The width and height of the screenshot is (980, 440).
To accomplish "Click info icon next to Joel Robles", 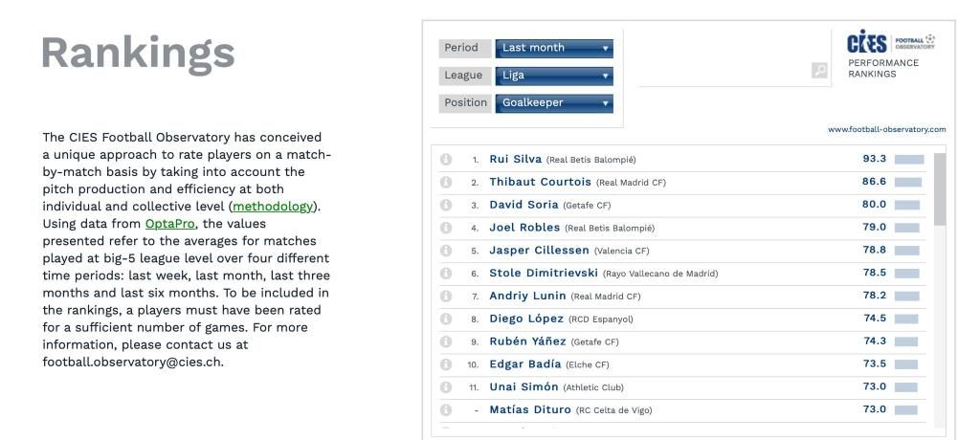I will coord(445,228).
